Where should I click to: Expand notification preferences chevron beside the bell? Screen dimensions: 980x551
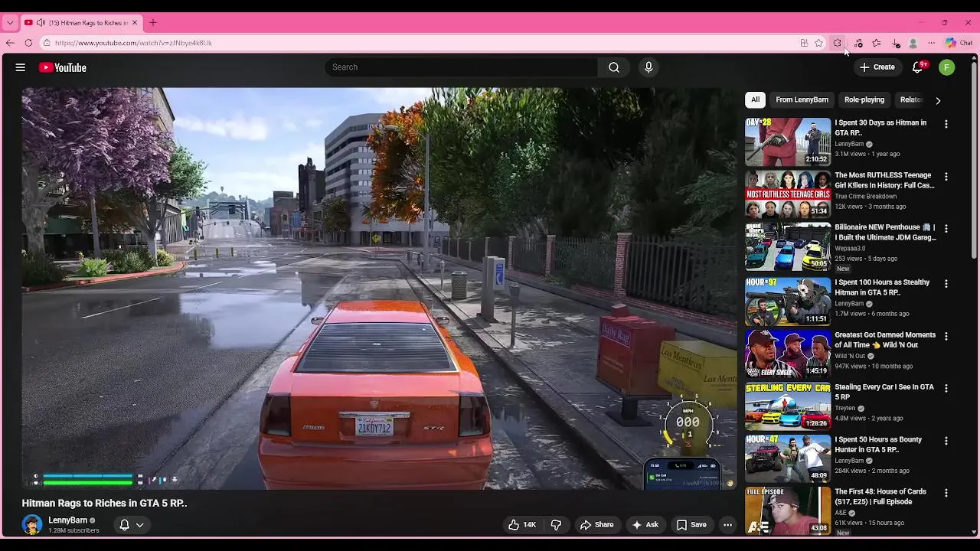tap(140, 525)
